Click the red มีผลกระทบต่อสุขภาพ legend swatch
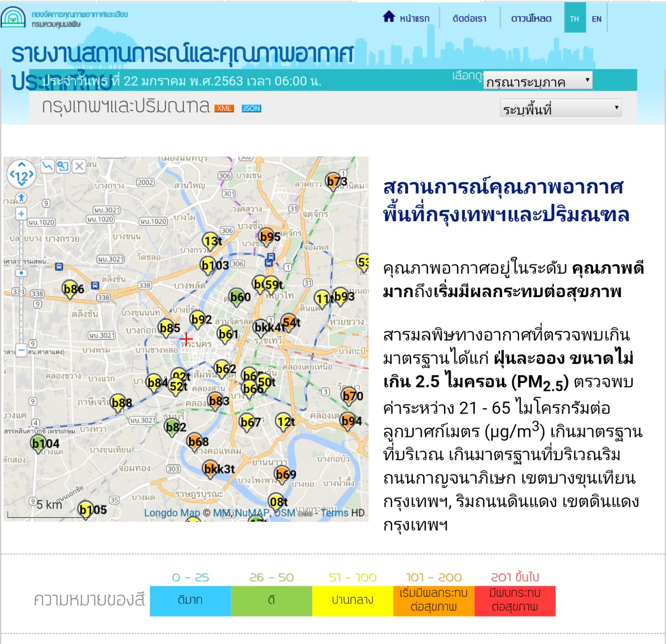 (515, 600)
